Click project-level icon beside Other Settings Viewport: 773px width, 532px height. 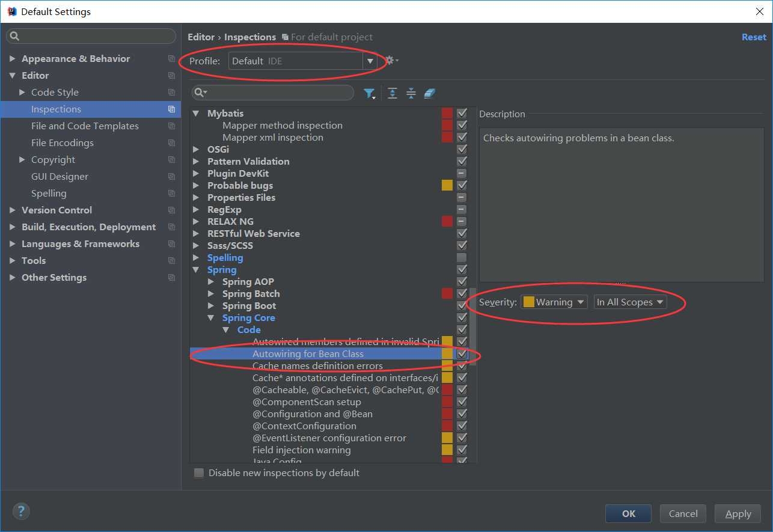171,278
